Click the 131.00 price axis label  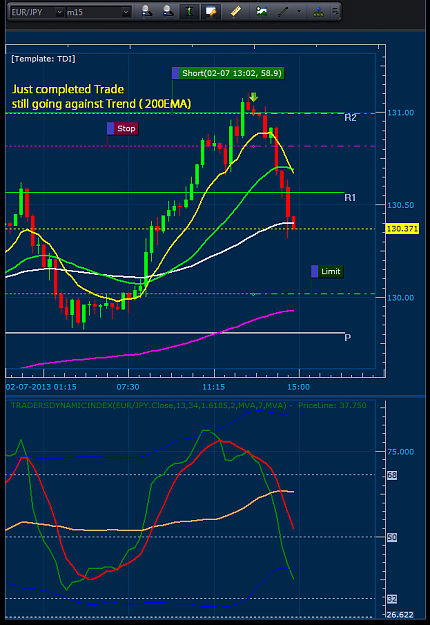(x=401, y=113)
